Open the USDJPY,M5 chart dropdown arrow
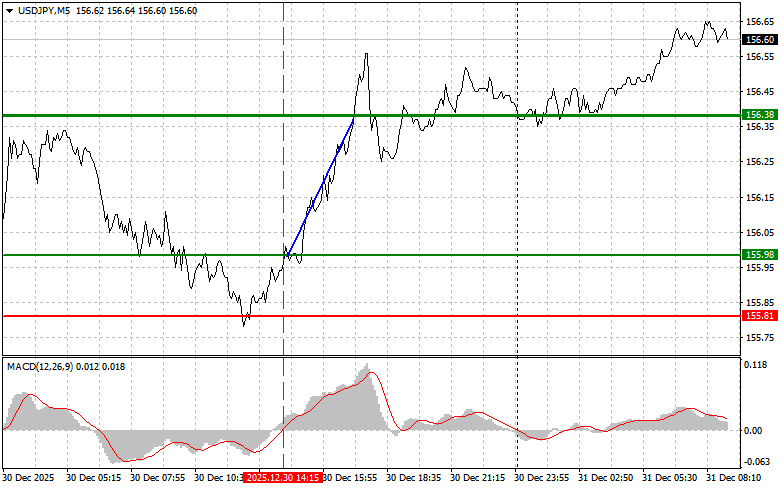 point(8,9)
